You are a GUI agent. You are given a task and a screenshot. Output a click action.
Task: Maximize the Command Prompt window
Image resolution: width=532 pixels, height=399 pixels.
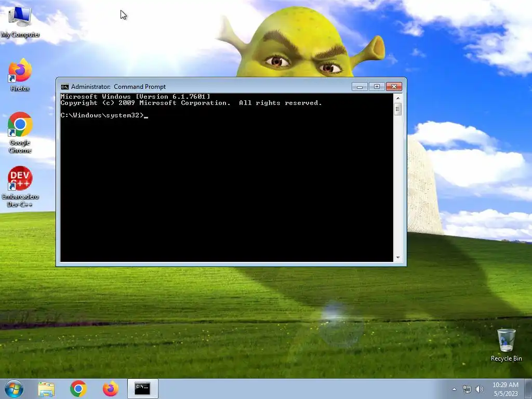coord(377,87)
